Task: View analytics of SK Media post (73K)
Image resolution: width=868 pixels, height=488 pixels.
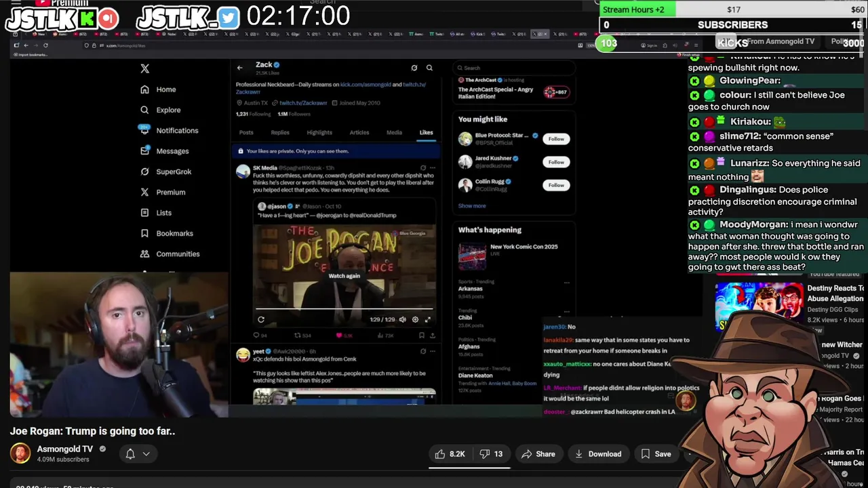Action: [x=385, y=335]
